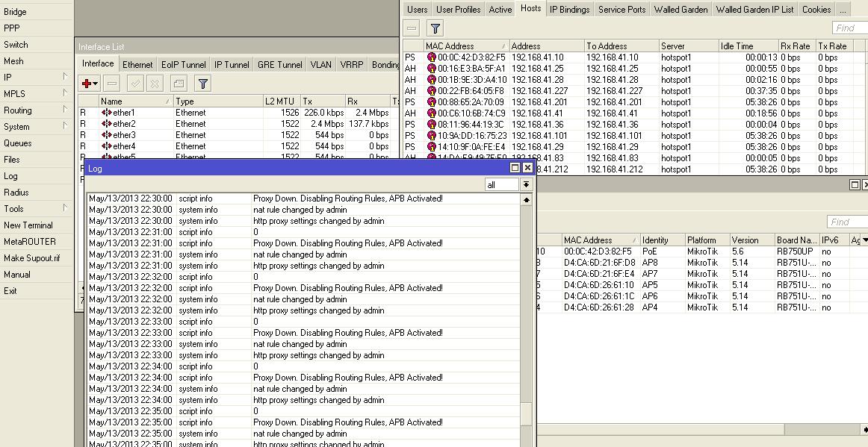Click the Log window vertical scrollbar thumb
This screenshot has height=447, width=868.
526,414
